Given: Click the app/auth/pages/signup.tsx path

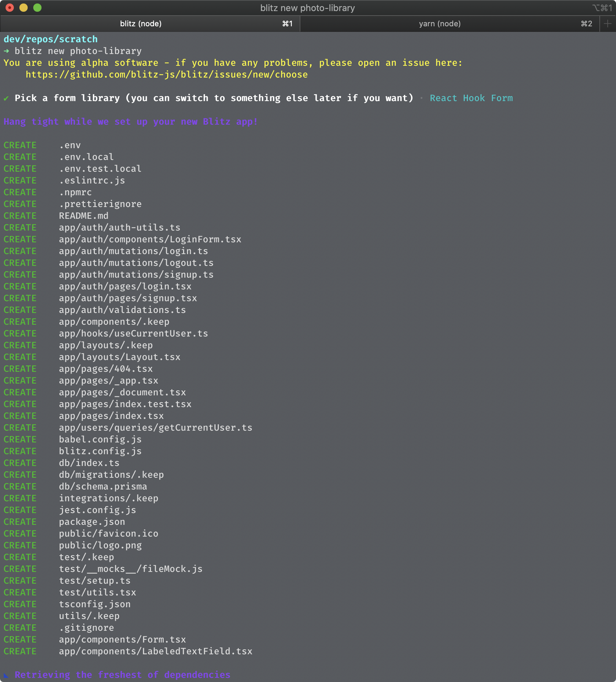Looking at the screenshot, I should pos(128,298).
